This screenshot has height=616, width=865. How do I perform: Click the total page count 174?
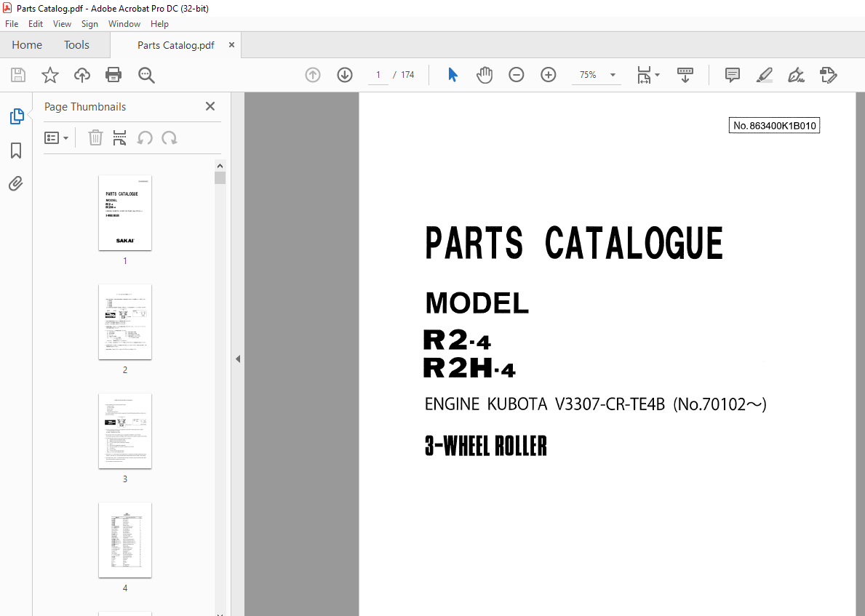(x=407, y=75)
